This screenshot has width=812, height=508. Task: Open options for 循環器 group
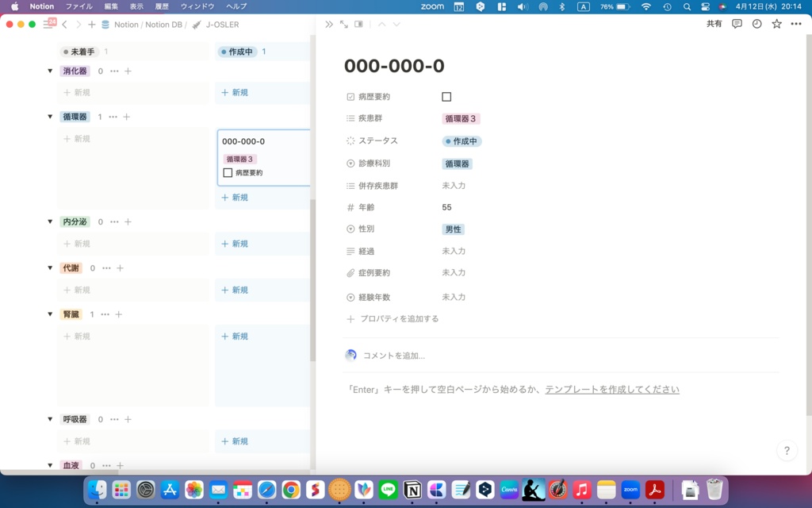(113, 117)
